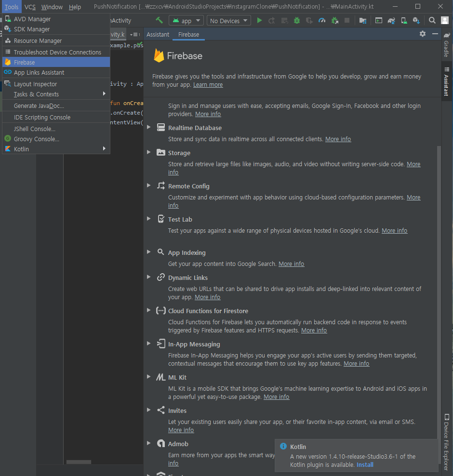Click Realtime Database More info link
453x476 pixels.
coord(338,139)
